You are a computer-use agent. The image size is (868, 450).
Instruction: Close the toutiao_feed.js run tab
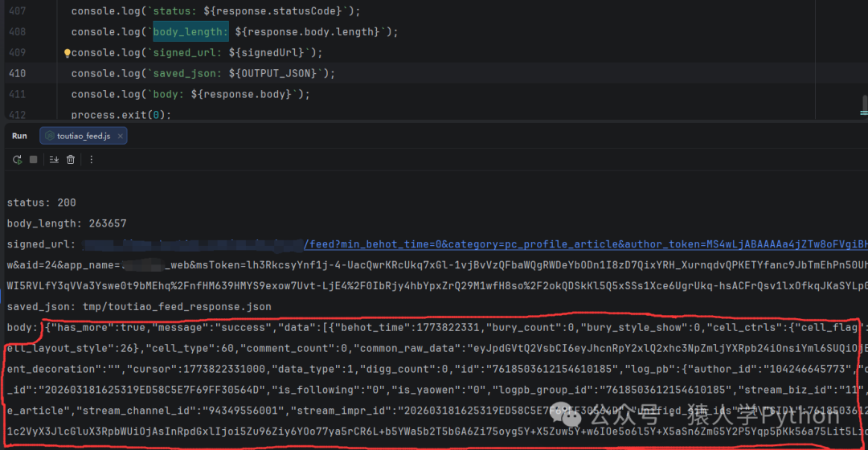coord(120,136)
